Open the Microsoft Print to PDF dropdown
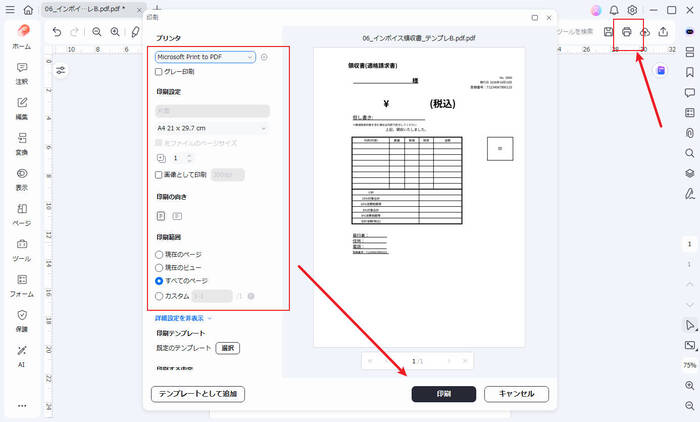Viewport: 700px width, 422px height. (205, 57)
